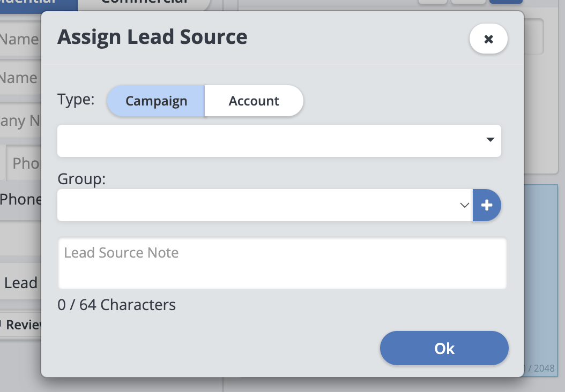Focus the Lead Source Note text box
The image size is (565, 392).
(282, 263)
